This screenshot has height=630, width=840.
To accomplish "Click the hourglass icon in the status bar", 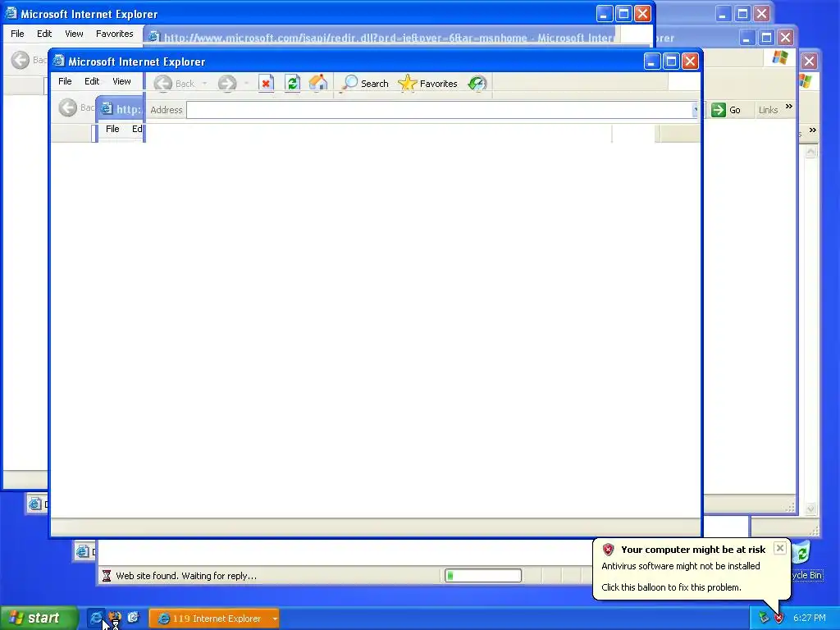I will 106,576.
